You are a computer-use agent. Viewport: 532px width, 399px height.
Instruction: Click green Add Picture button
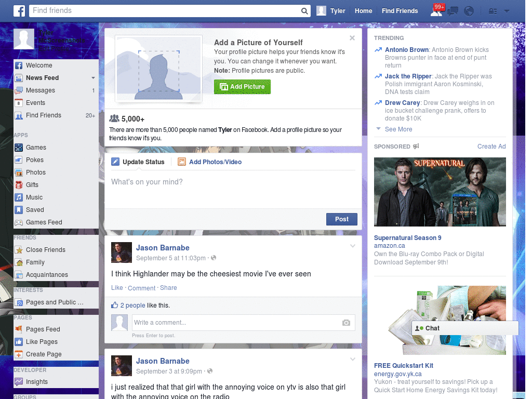tap(242, 87)
